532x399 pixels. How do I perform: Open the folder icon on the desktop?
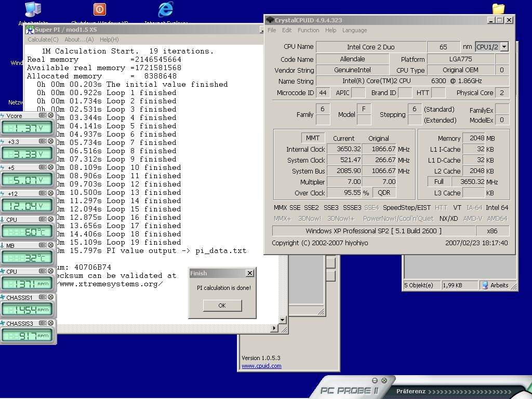(x=498, y=9)
